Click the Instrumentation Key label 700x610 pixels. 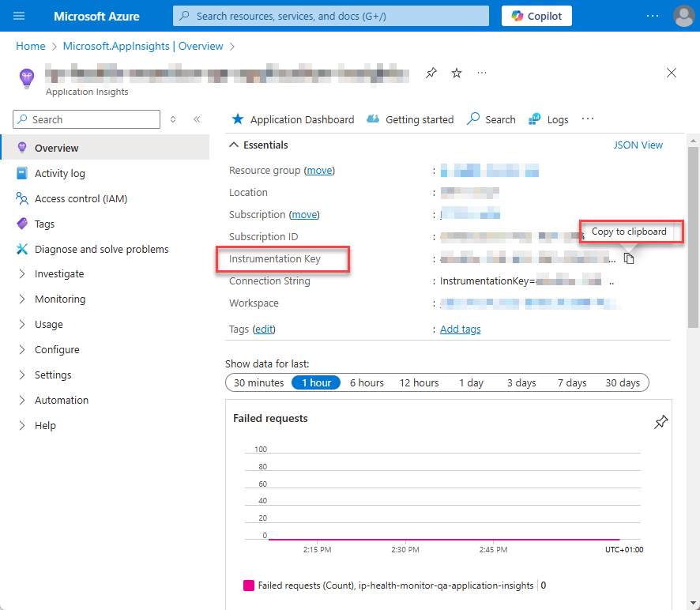pos(275,259)
